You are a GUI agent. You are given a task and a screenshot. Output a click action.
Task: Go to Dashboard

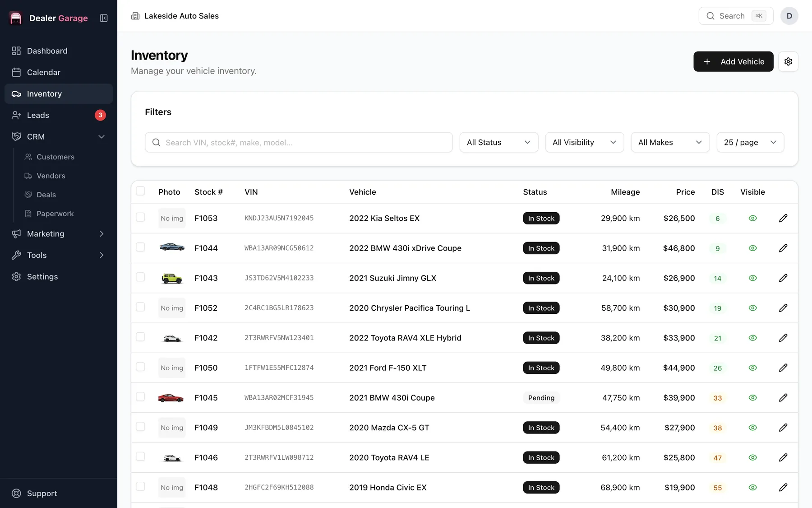(x=59, y=51)
